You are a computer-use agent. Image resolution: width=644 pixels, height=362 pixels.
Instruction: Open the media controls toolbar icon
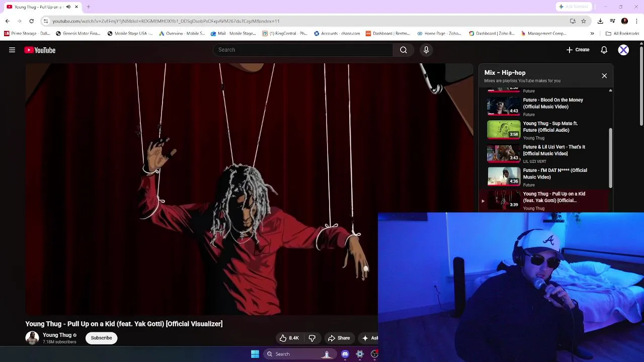(x=612, y=21)
